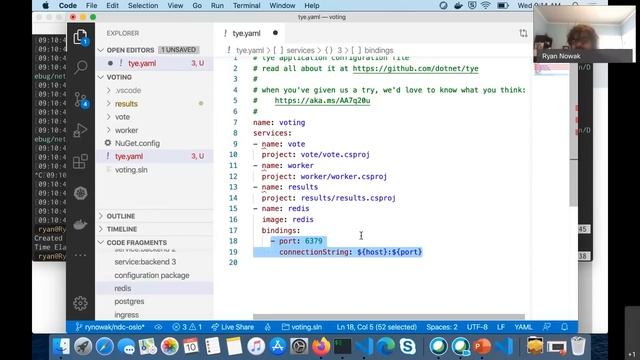The image size is (640, 360).
Task: Select the 'configuration package' code fragment
Action: click(x=154, y=276)
